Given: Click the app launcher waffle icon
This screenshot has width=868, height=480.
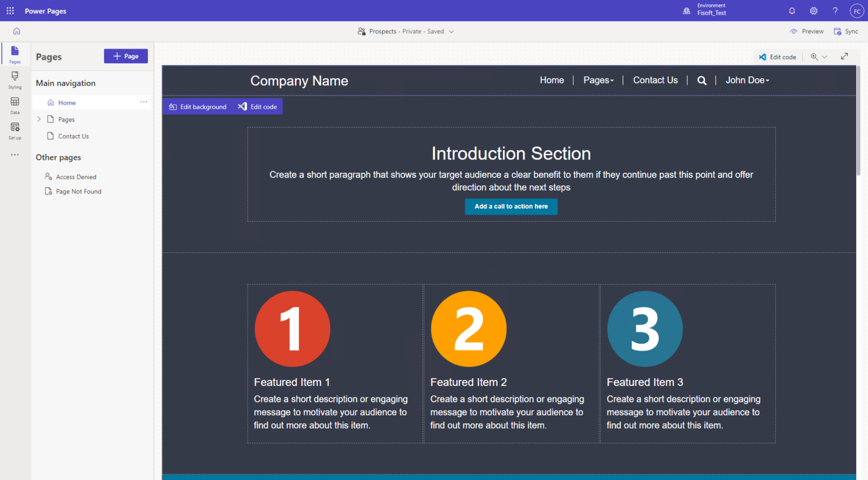Looking at the screenshot, I should [10, 10].
